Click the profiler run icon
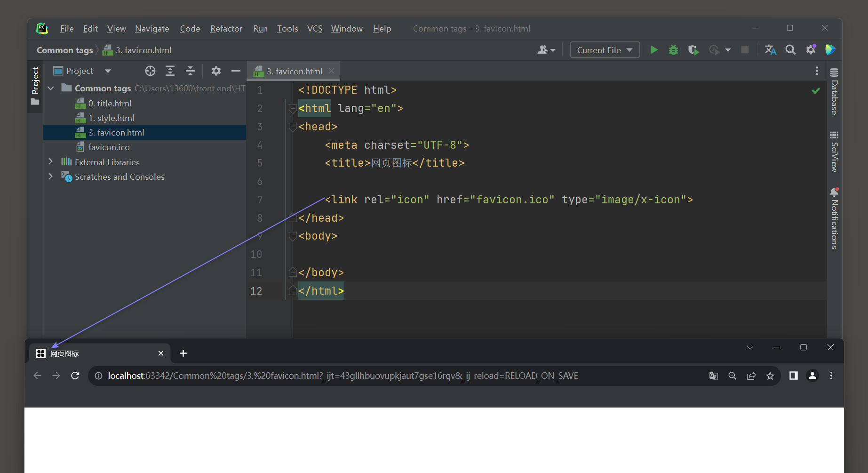The image size is (868, 473). point(714,50)
